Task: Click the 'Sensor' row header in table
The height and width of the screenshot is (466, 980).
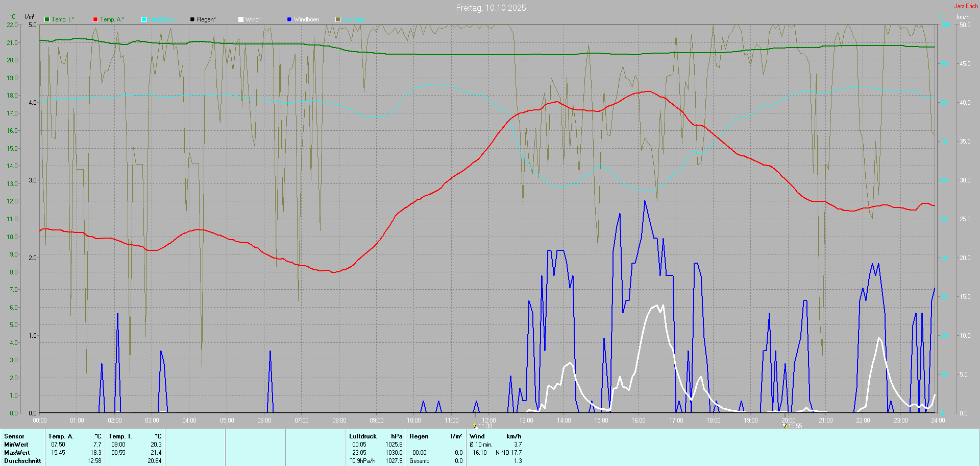Action: (x=14, y=436)
